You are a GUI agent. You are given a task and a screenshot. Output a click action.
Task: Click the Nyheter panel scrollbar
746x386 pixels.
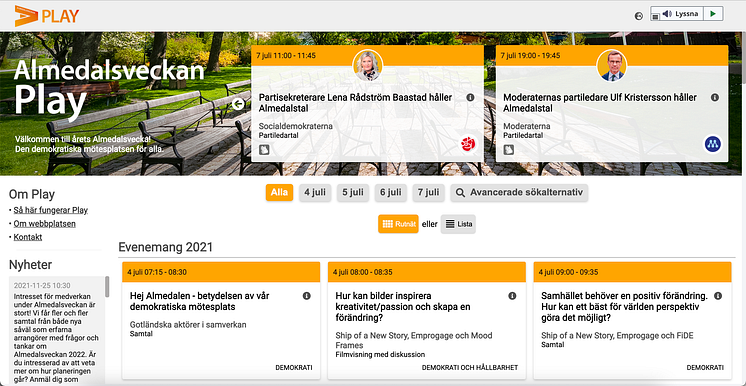pyautogui.click(x=107, y=287)
